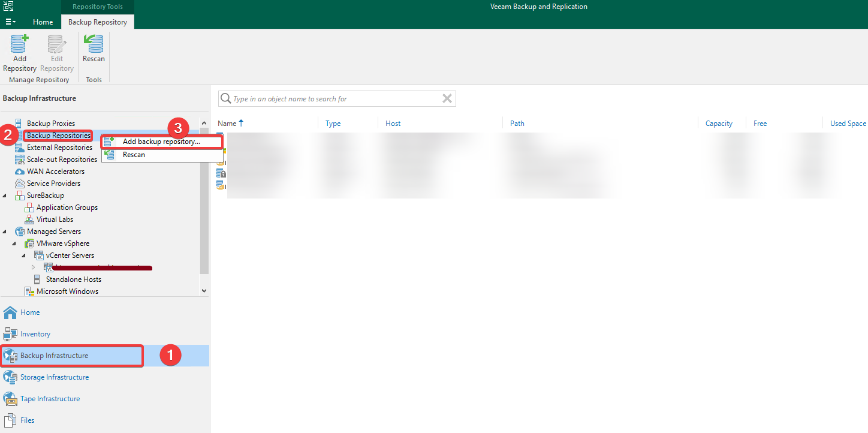Click the Edit Repository ribbon icon

click(x=57, y=53)
